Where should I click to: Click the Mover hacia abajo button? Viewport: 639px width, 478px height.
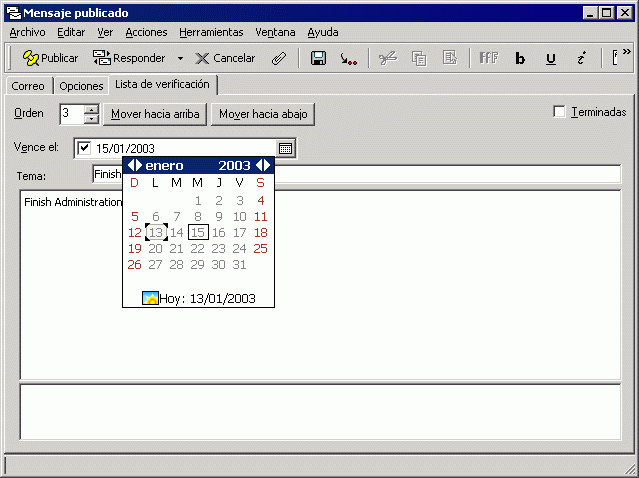coord(263,114)
